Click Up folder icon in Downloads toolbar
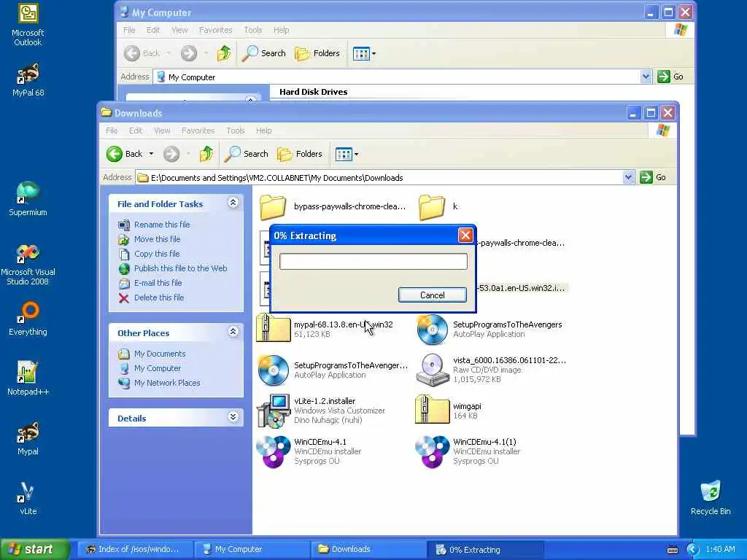Screen dimensions: 747x560 pos(206,154)
